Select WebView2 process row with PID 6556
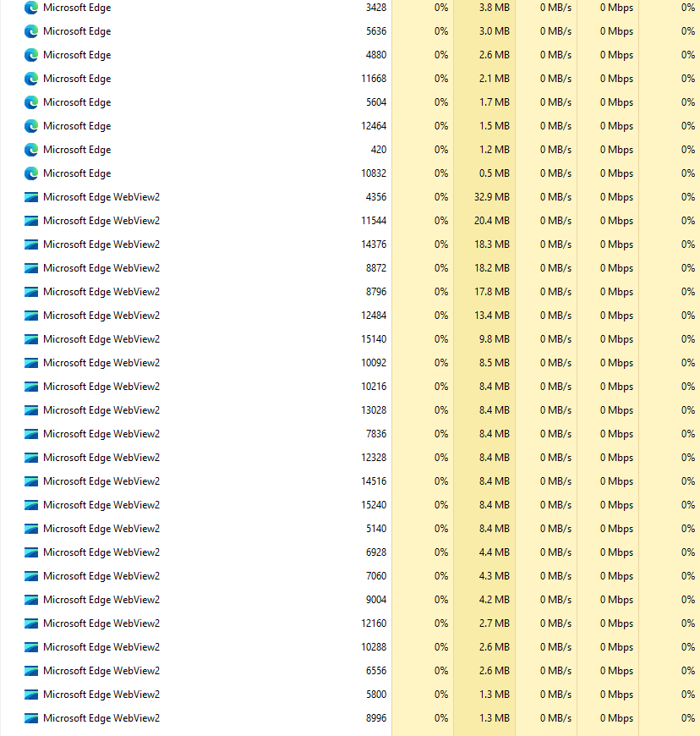This screenshot has width=700, height=736. point(350,671)
